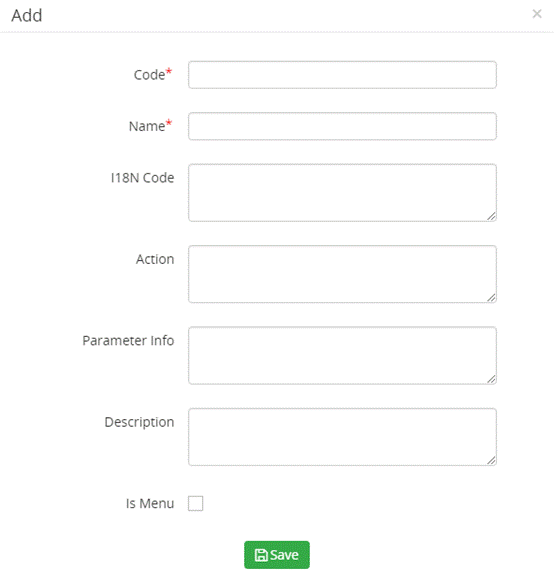Click the Is Menu label text
The width and height of the screenshot is (554, 584).
(150, 504)
